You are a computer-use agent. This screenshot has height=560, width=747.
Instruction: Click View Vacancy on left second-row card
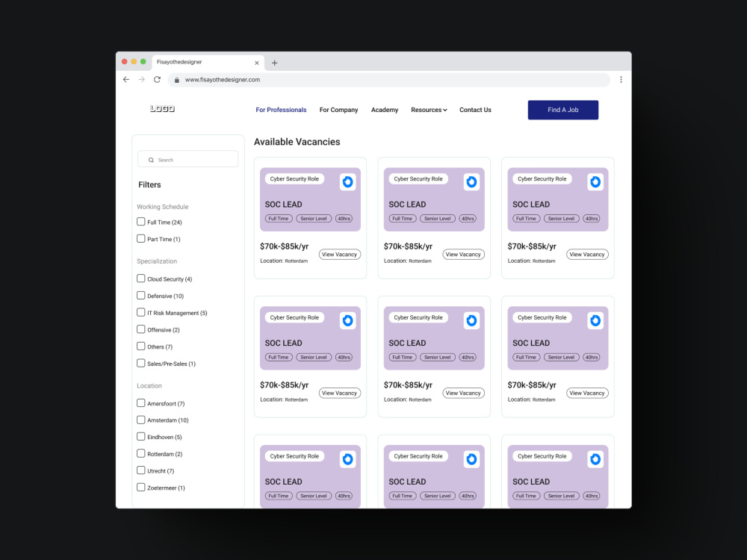[x=339, y=393]
